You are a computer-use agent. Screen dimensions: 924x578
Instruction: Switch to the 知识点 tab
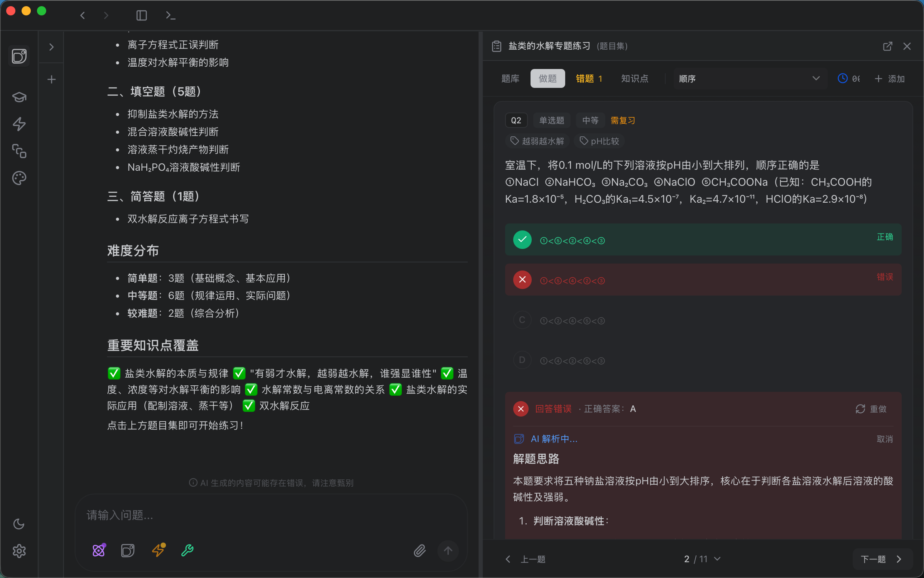pyautogui.click(x=635, y=79)
